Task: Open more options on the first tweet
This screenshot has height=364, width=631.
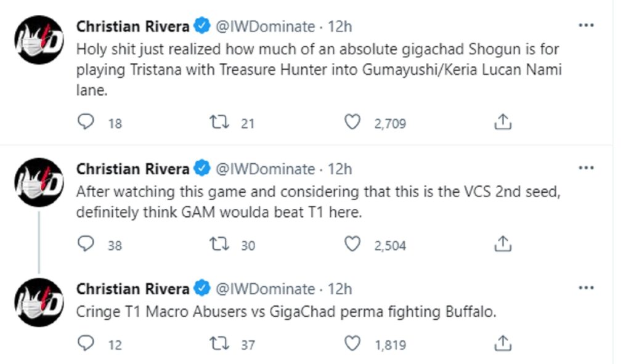Action: coord(586,25)
